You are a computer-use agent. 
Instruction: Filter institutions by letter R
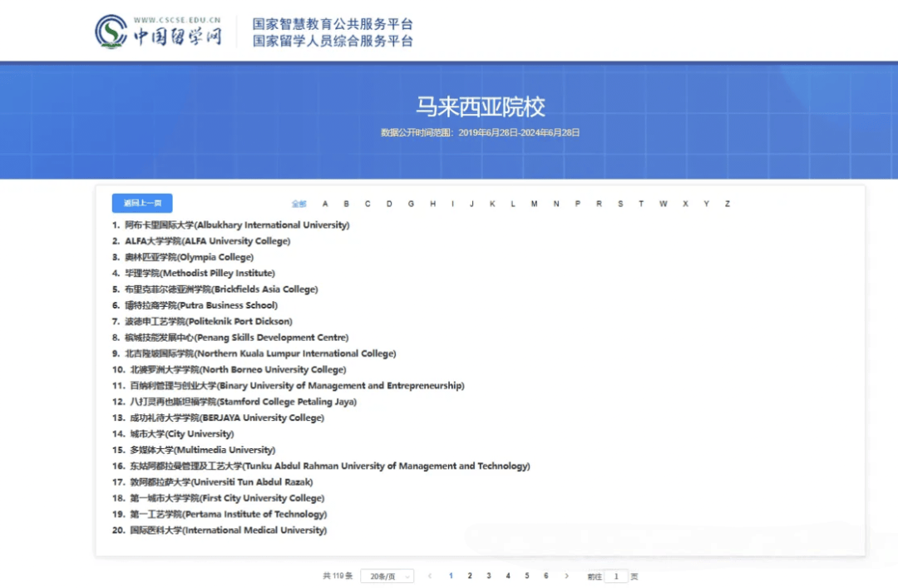click(x=599, y=204)
